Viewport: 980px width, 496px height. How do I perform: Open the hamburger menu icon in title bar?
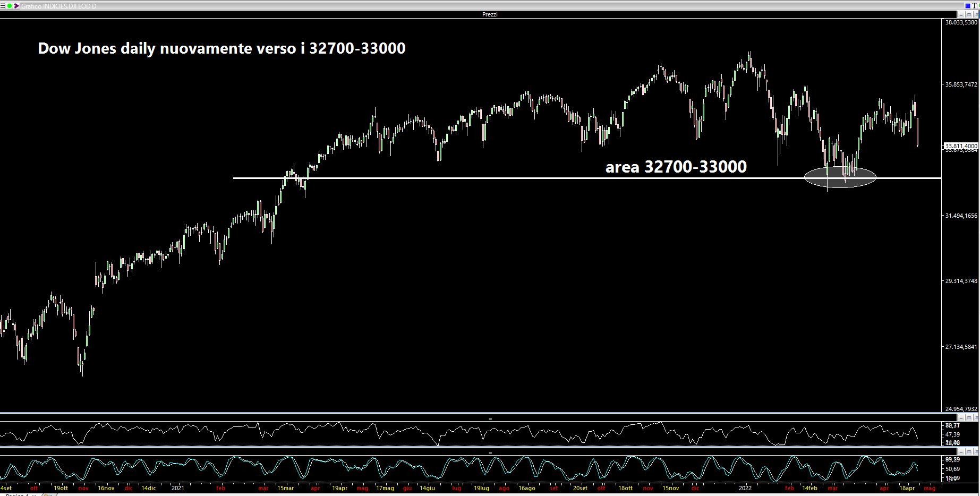click(3, 6)
